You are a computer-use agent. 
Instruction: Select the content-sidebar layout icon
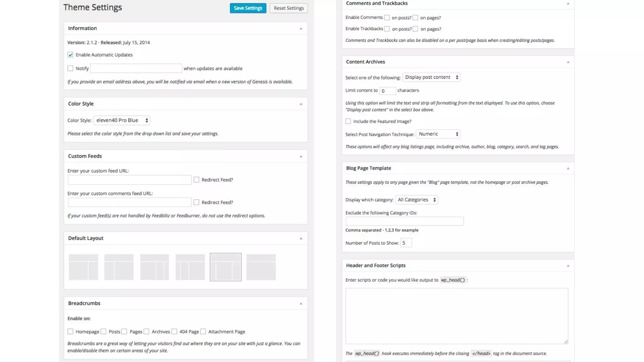(x=83, y=267)
